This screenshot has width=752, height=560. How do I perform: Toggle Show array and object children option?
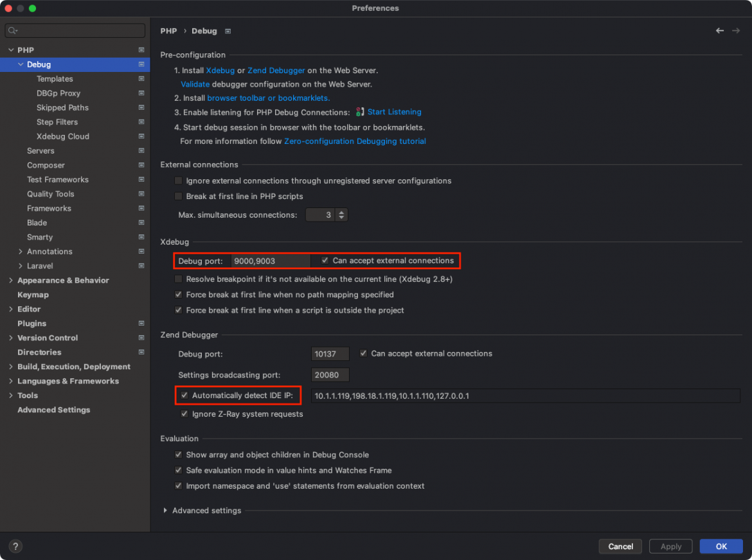point(179,455)
